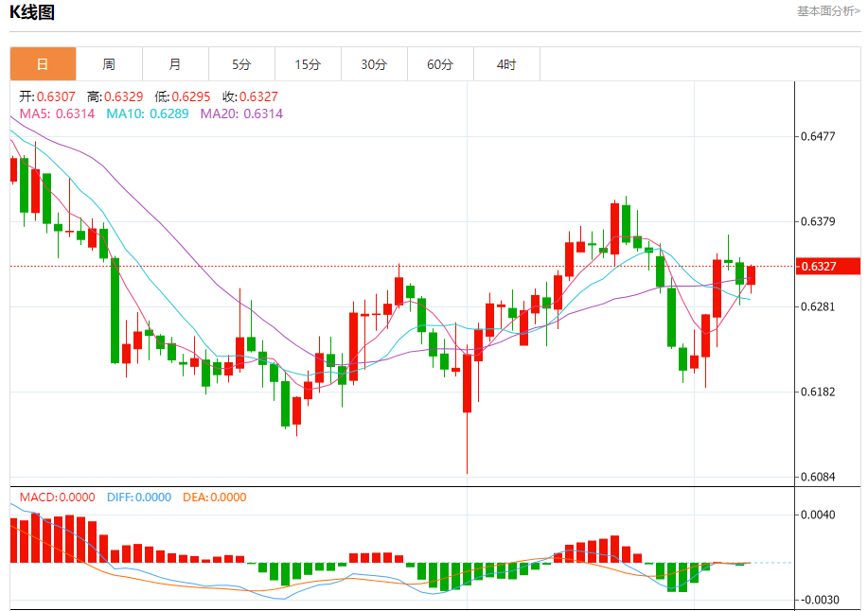This screenshot has width=868, height=611.
Task: Click the last red candlestick on chart
Action: click(752, 279)
